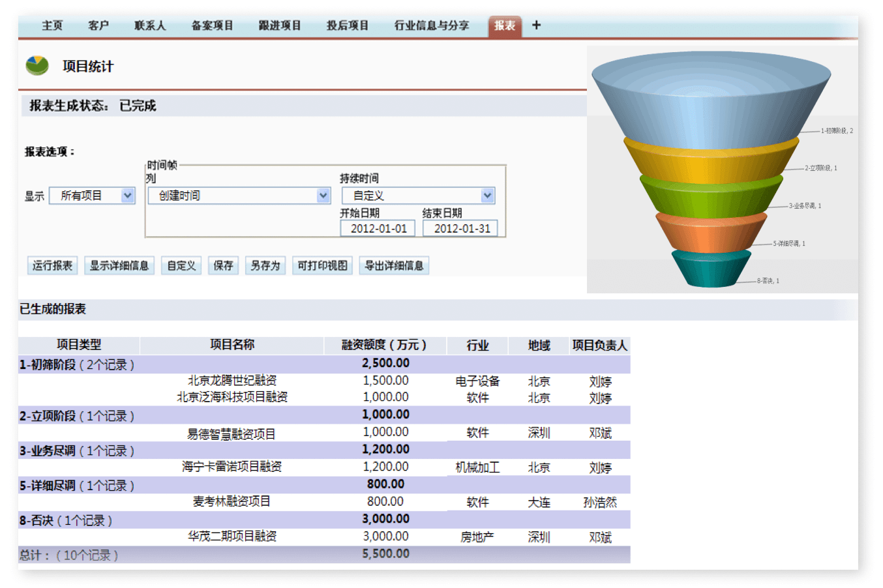This screenshot has height=588, width=883.
Task: Open the 持续时间 自定义 dropdown
Action: point(418,196)
